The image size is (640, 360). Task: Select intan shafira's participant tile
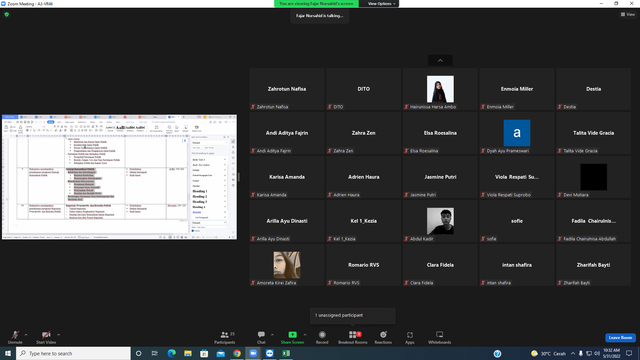pyautogui.click(x=517, y=265)
